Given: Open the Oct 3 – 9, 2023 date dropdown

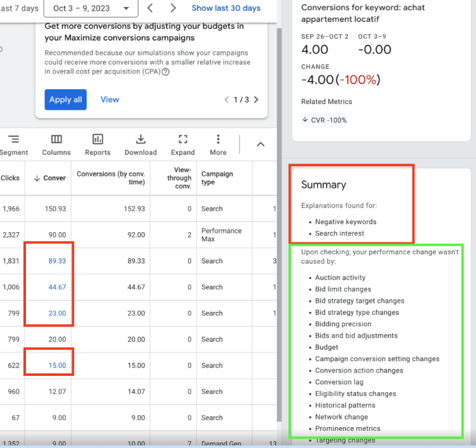Looking at the screenshot, I should click(x=92, y=8).
